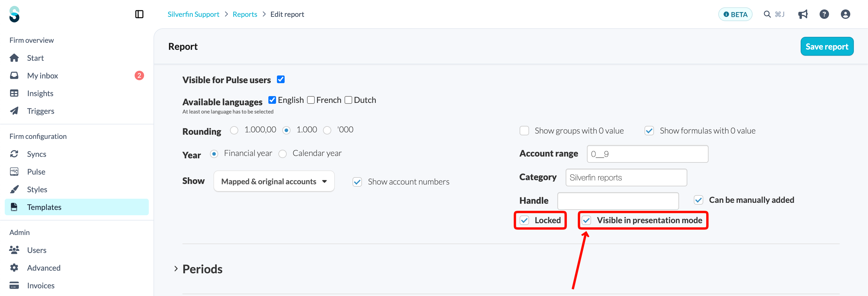This screenshot has height=296, width=868.
Task: Open announcements megaphone icon
Action: tap(803, 14)
